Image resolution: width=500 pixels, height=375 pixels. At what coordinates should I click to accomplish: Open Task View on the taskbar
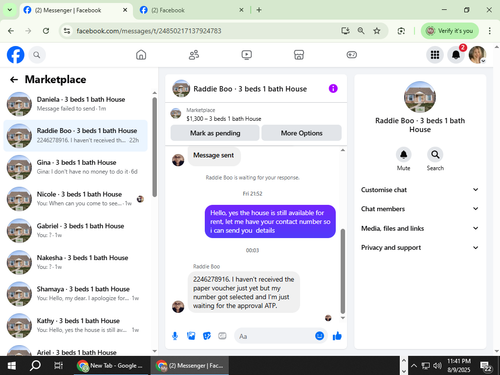click(58, 366)
